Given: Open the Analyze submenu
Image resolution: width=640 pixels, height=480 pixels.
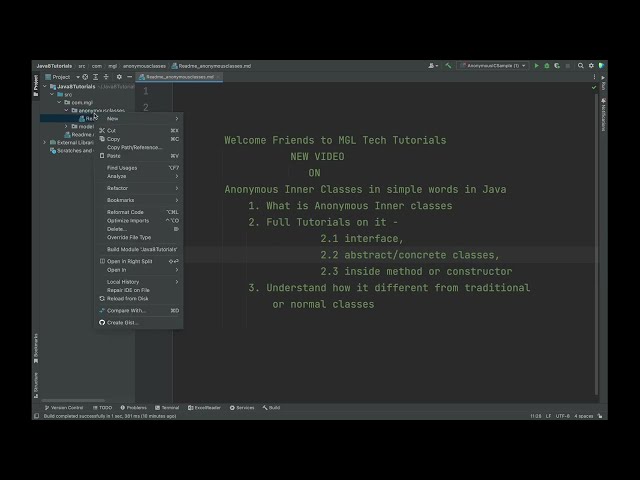Looking at the screenshot, I should [139, 176].
